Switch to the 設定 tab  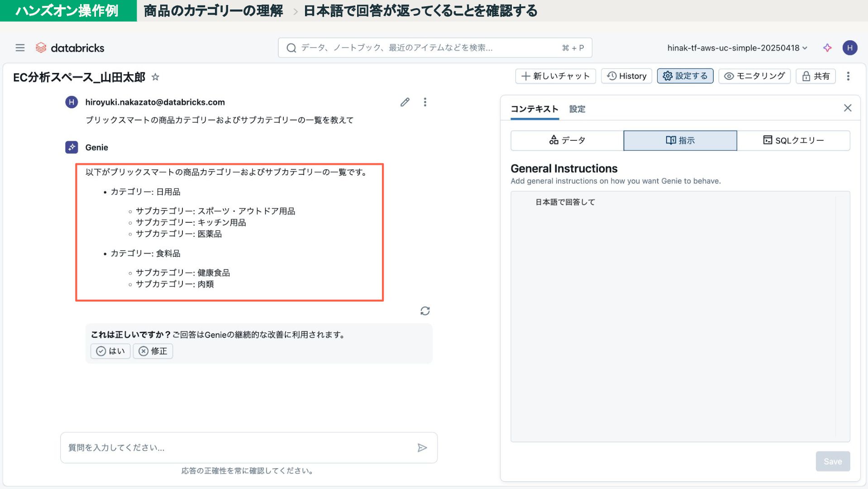click(577, 109)
